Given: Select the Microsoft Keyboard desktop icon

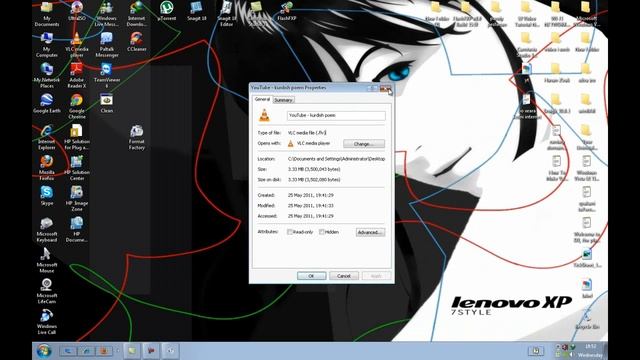Looking at the screenshot, I should pos(47,230).
